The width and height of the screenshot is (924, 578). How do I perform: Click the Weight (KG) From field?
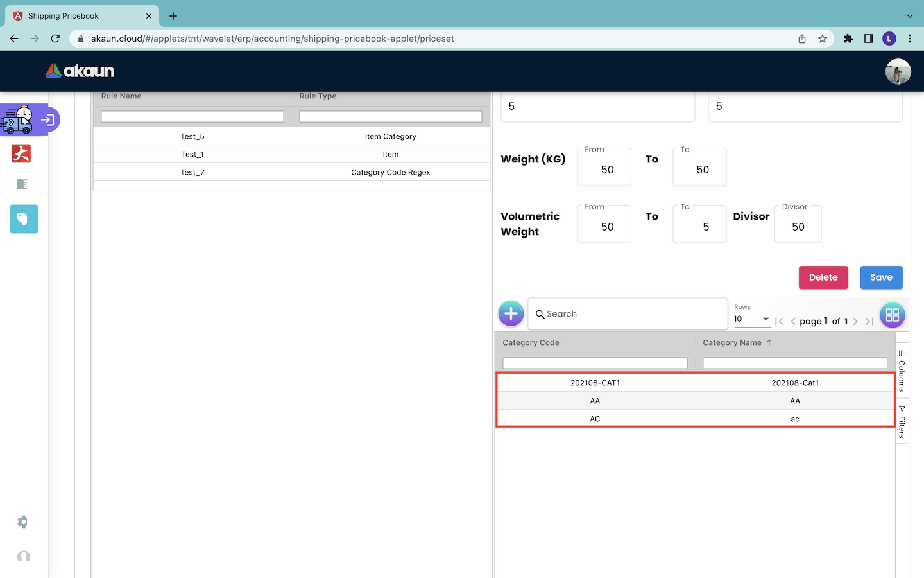pos(604,170)
